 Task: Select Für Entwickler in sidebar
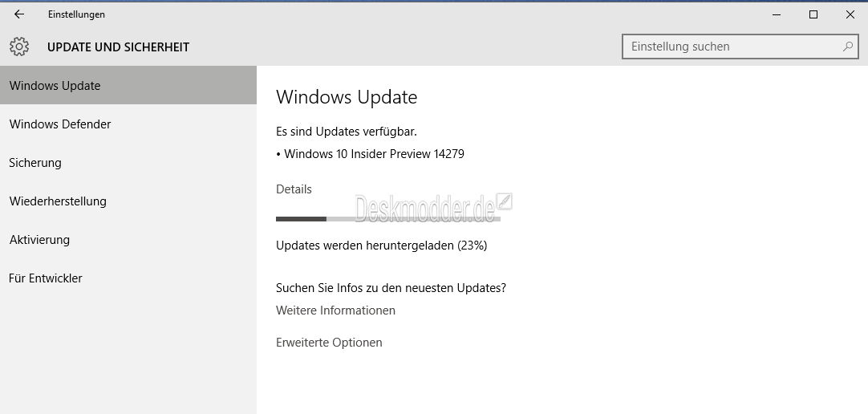click(128, 278)
